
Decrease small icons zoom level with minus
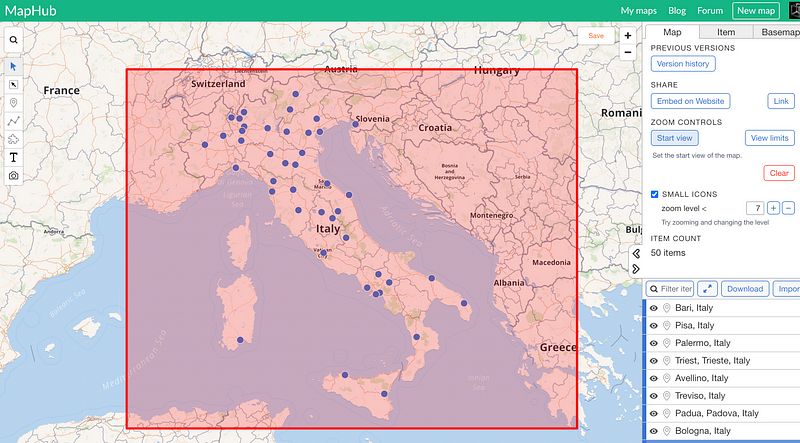click(788, 207)
